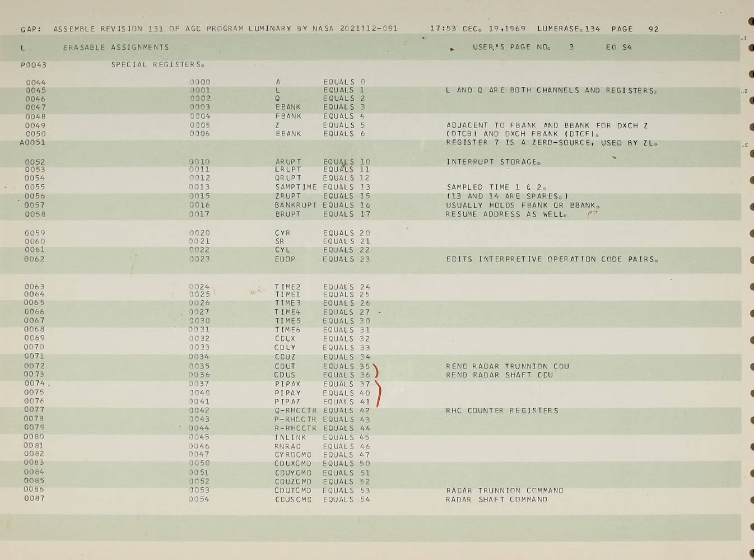Click the 'SPECIAL REGISTERS.' heading

tap(158, 65)
